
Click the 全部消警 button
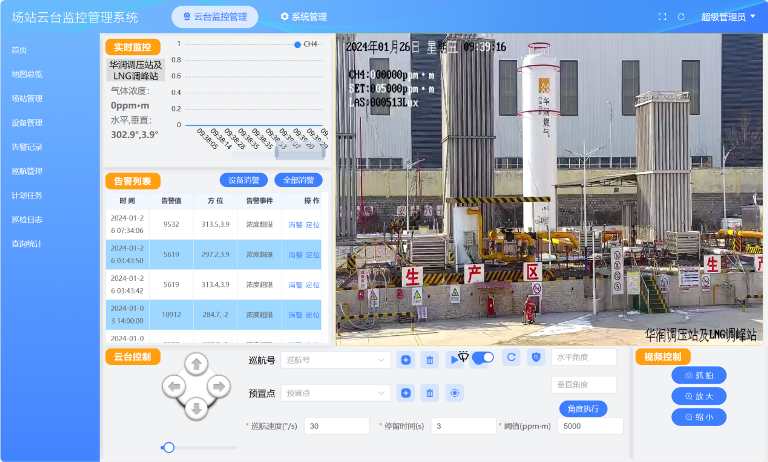point(298,181)
